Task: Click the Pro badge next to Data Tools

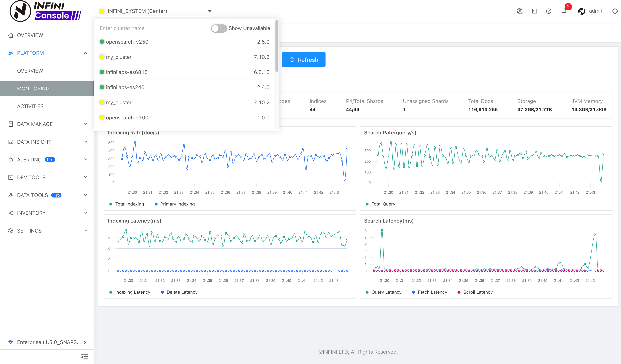Action: pyautogui.click(x=56, y=195)
